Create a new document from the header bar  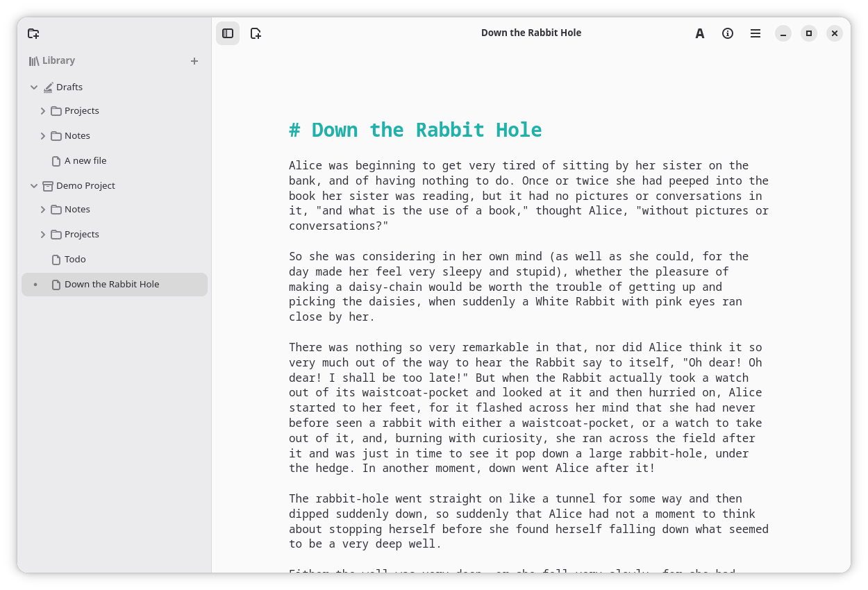click(256, 33)
